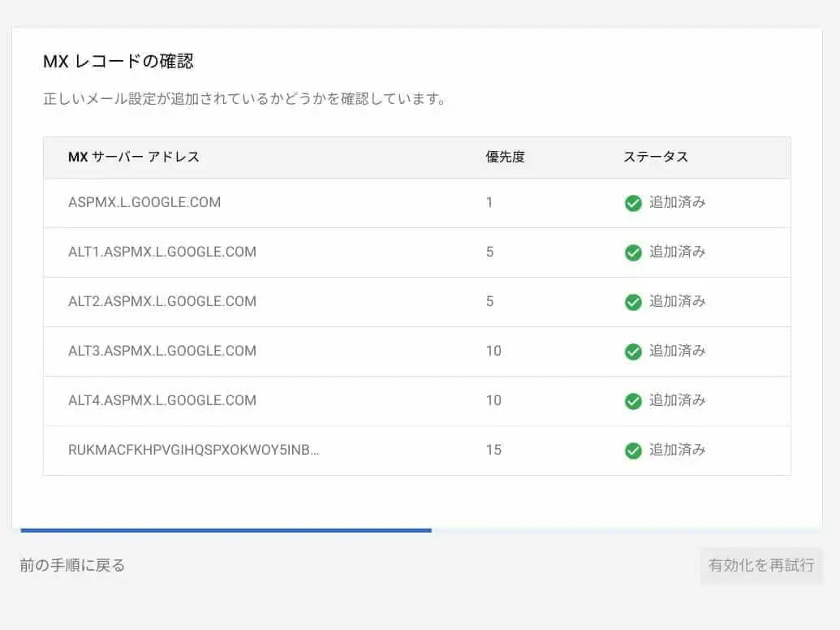Select the ALT1.ASPMX.L.GOOGLE.COM server address
Image resolution: width=840 pixels, height=630 pixels.
[162, 252]
